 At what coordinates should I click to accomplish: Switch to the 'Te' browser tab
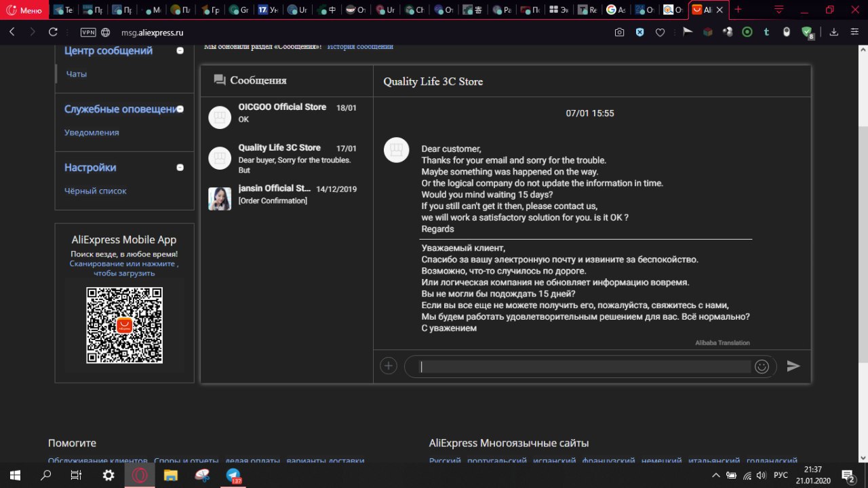coord(63,10)
